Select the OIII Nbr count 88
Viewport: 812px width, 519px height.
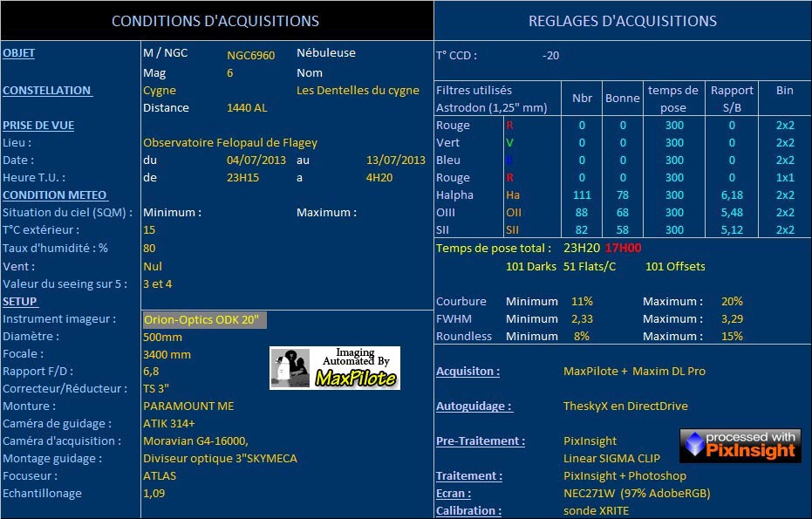(582, 213)
